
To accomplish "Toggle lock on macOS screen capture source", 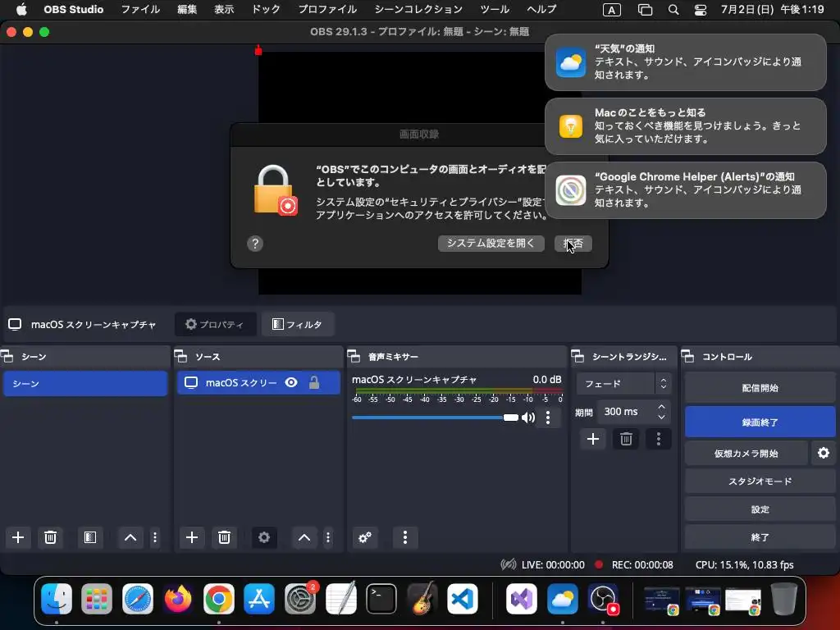I will coord(314,382).
